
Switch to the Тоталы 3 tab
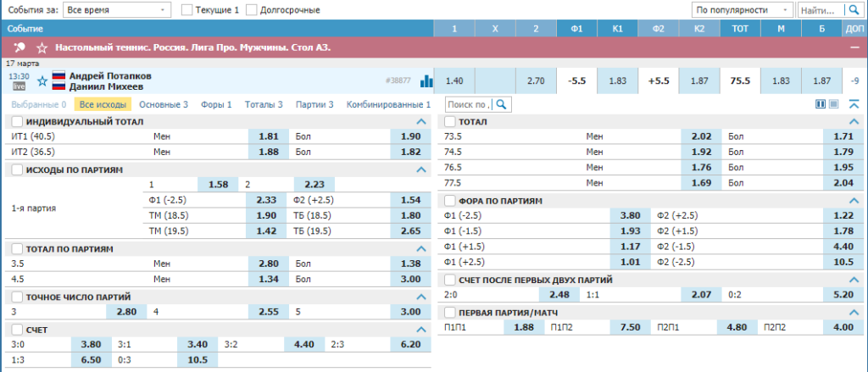pos(264,104)
